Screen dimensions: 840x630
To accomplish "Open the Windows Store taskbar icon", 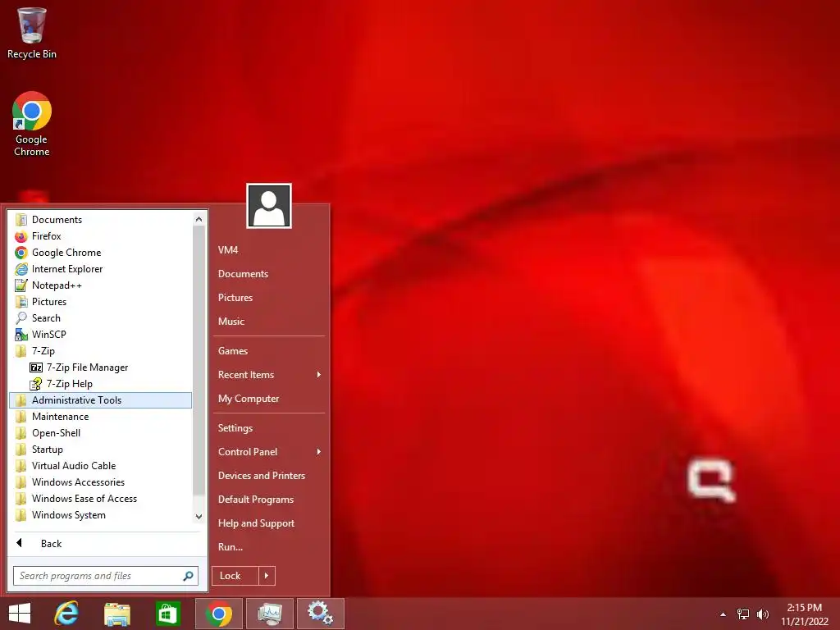I will (167, 614).
